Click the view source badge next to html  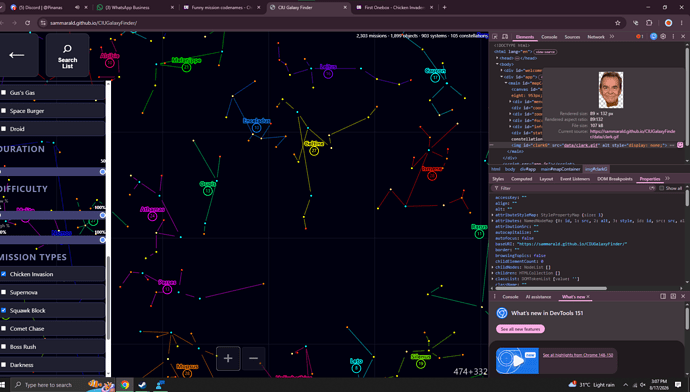(545, 52)
